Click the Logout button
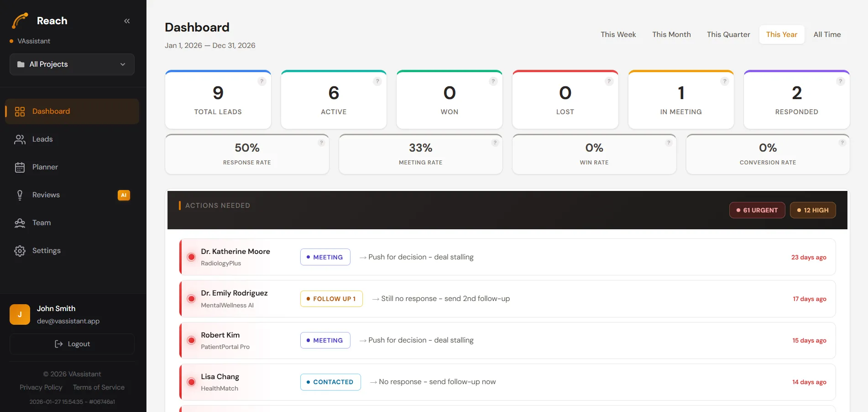 [x=72, y=343]
